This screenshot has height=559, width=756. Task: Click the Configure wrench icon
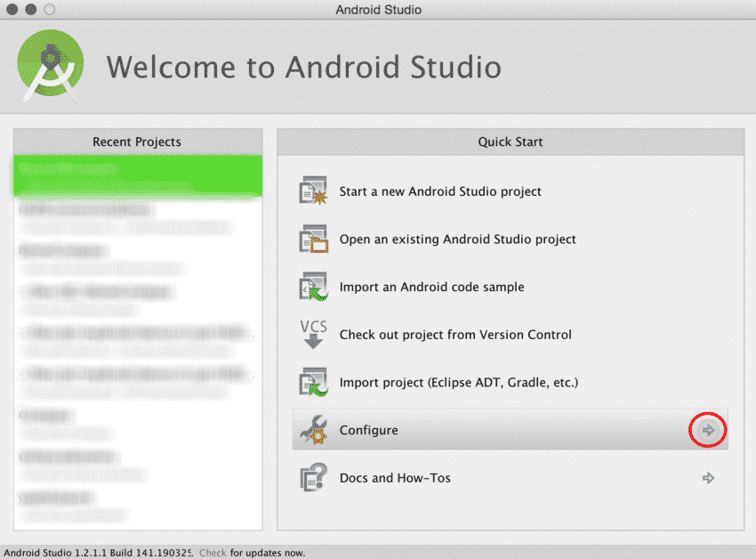(x=313, y=430)
